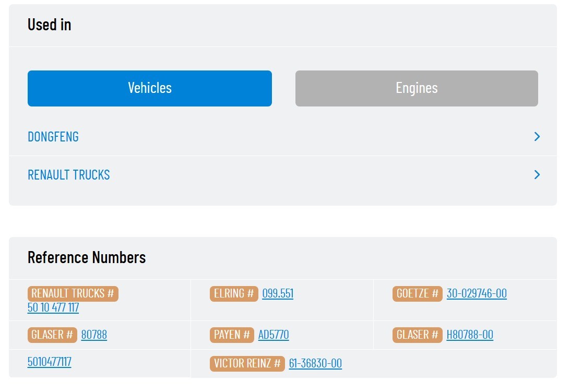Open Glaser reference H80788-00
This screenshot has width=570, height=392.
(x=470, y=335)
